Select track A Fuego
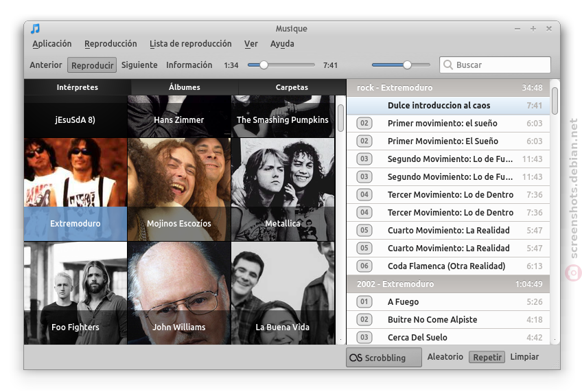Screen dimensions: 582x392 448,301
